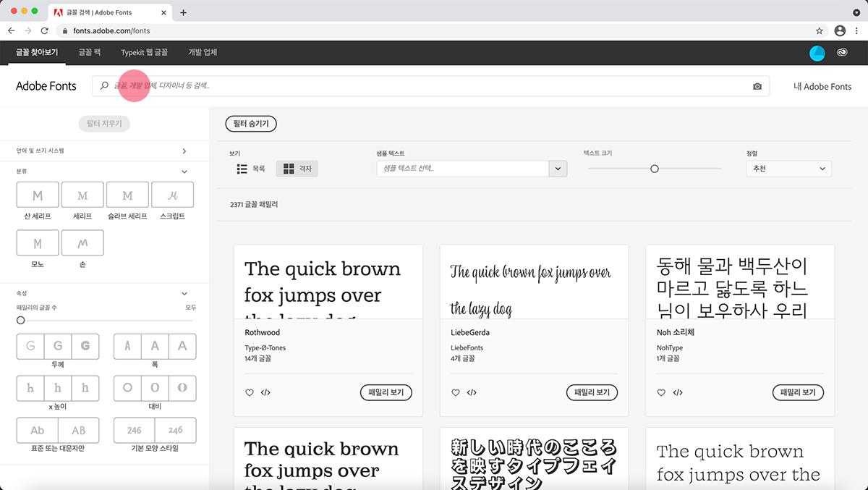This screenshot has height=490, width=868.
Task: Focus the 샘플 텍스트 input field
Action: [463, 169]
